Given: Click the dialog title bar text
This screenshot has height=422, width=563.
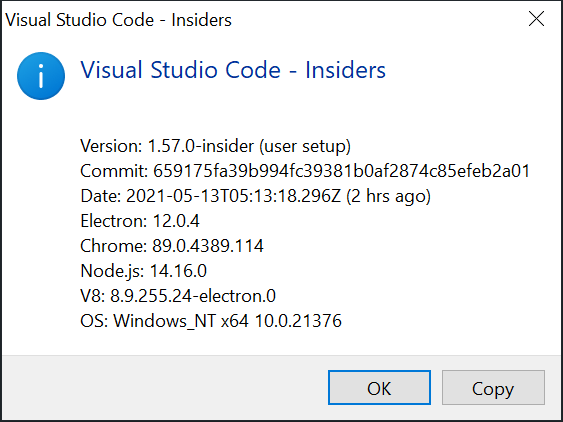Looking at the screenshot, I should point(118,20).
